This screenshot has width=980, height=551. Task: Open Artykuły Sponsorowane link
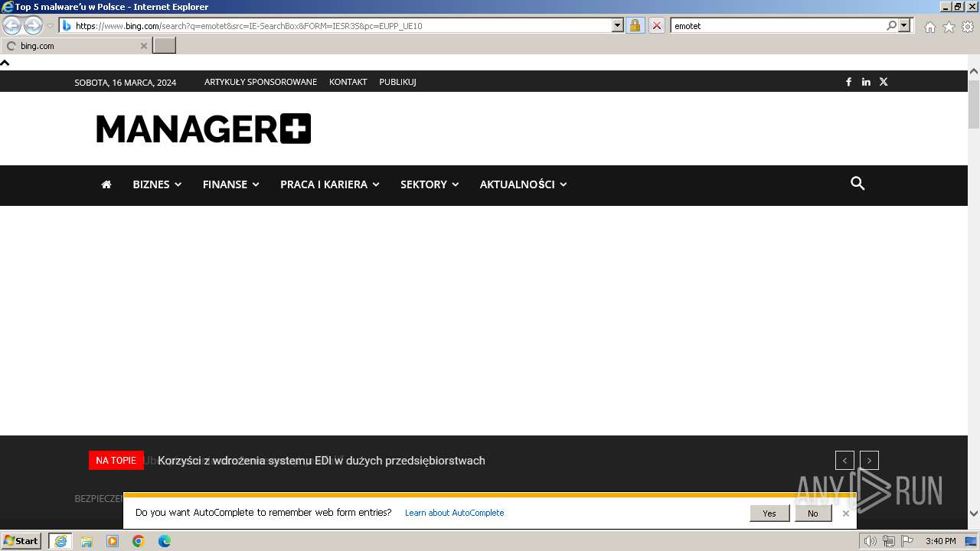[x=260, y=82]
